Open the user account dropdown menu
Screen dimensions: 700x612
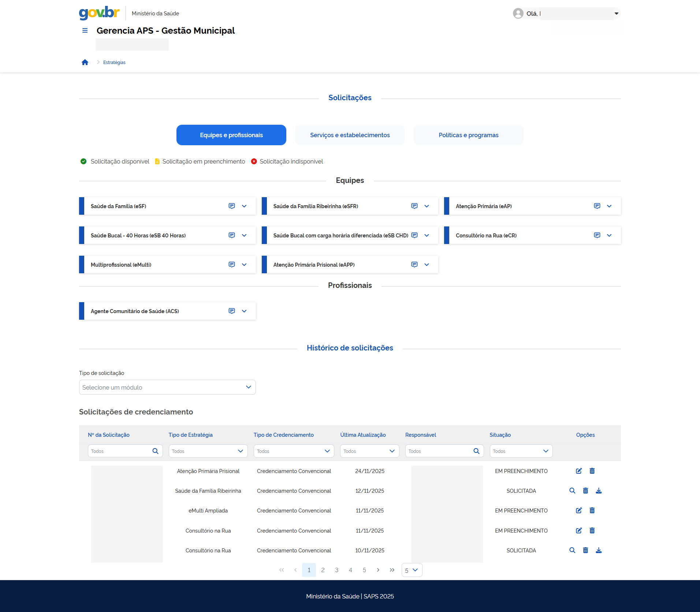[x=616, y=14]
